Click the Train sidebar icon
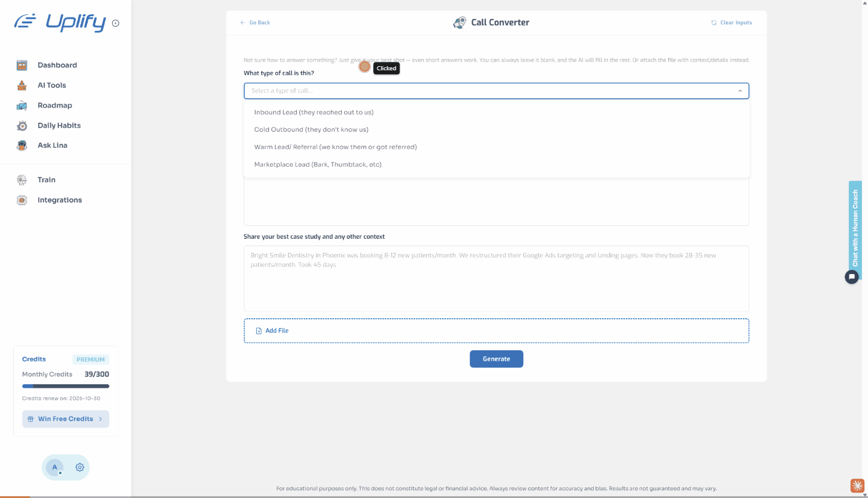The height and width of the screenshot is (498, 868). [x=22, y=180]
